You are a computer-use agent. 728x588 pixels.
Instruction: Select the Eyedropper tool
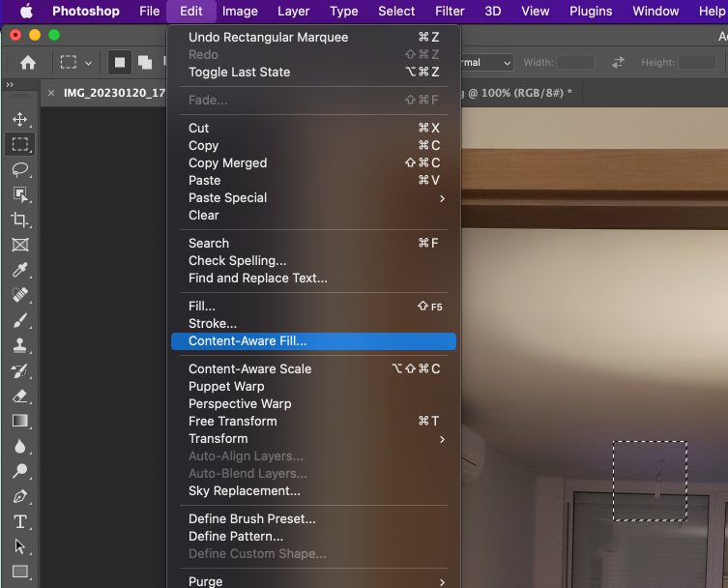[x=19, y=270]
